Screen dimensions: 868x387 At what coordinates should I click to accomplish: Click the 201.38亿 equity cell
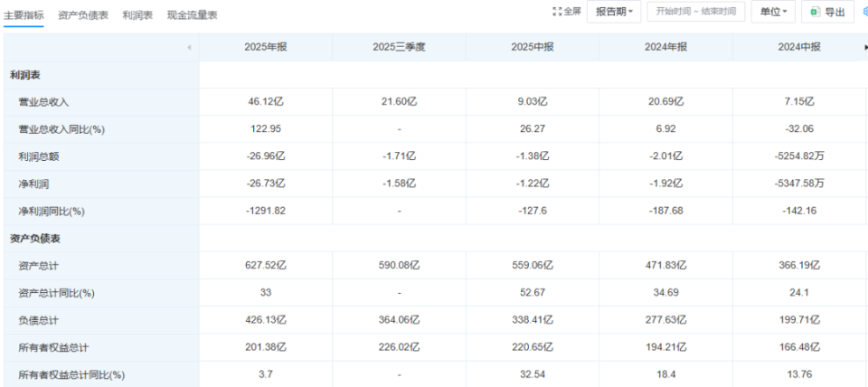(x=266, y=348)
